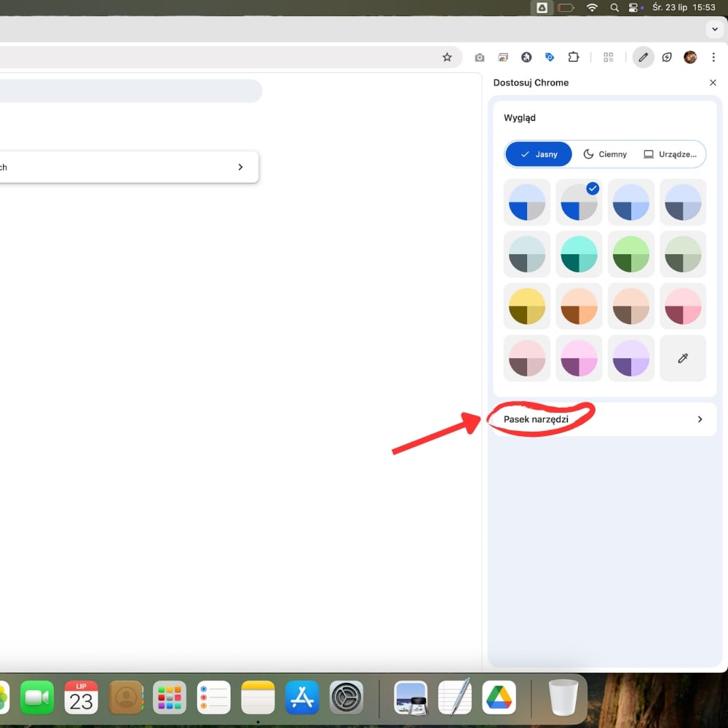Pick custom color with eyedropper icon
This screenshot has height=728, width=728.
pos(683,358)
